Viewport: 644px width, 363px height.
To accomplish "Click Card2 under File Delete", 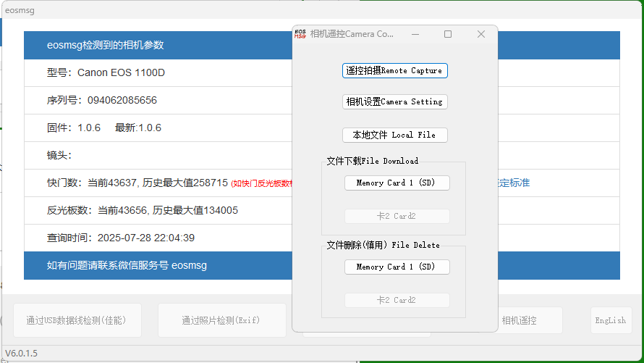I will [x=397, y=300].
